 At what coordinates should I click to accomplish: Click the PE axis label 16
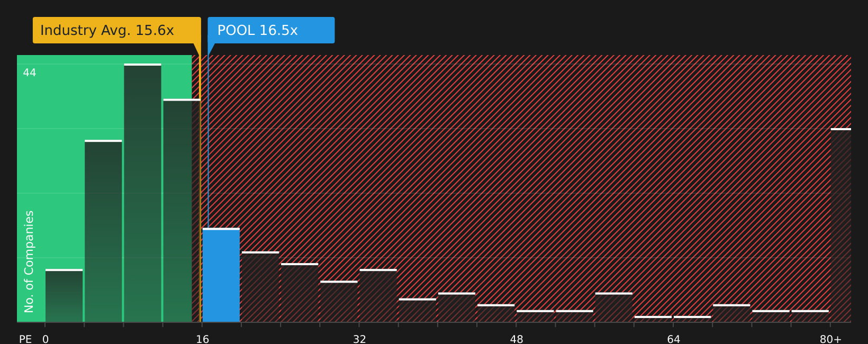coord(203,339)
